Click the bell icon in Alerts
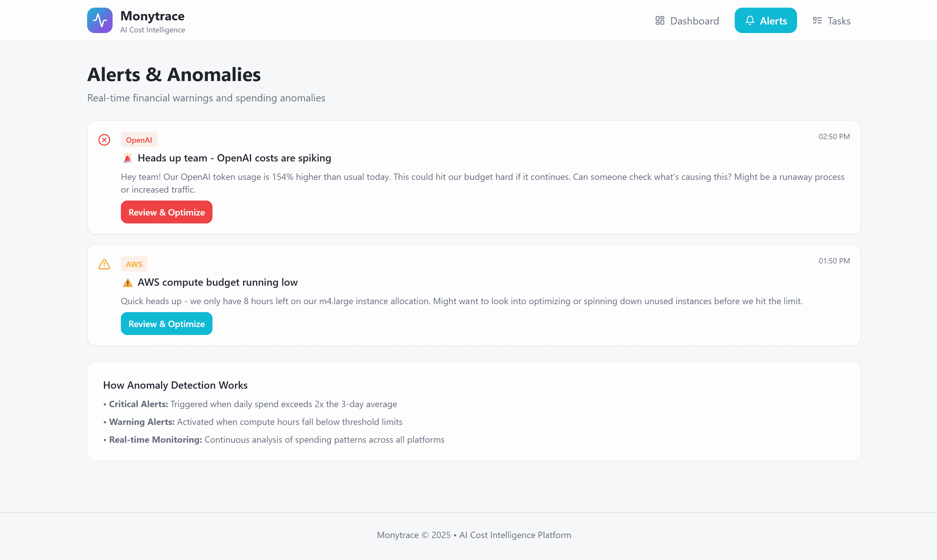 [x=750, y=20]
